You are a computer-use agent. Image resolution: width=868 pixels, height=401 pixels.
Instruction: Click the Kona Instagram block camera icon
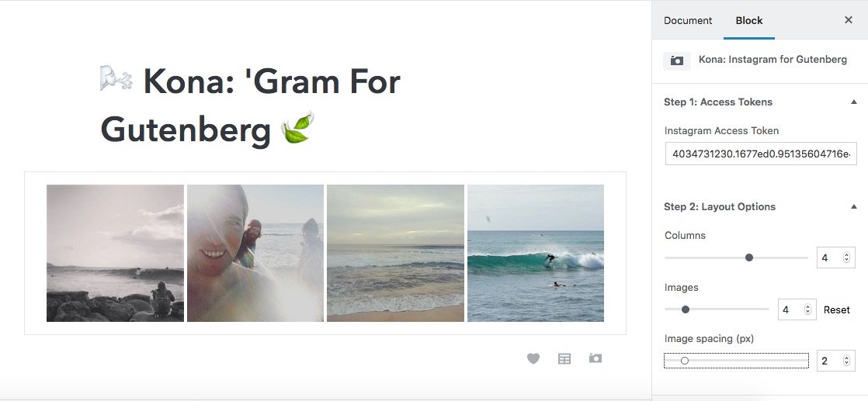[x=677, y=60]
